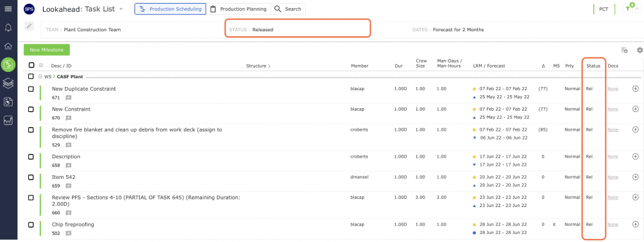Image resolution: width=644 pixels, height=242 pixels.
Task: Collapse the WS CASF Plant group
Action: point(40,76)
